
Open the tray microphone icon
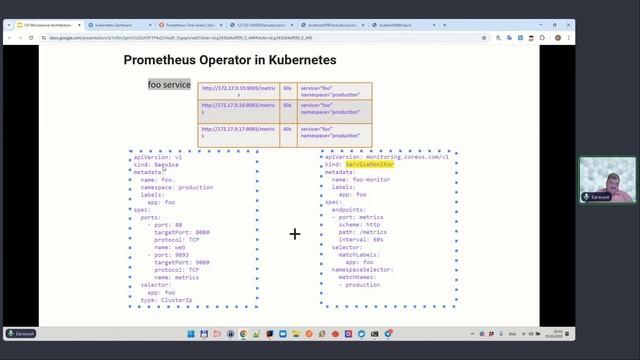[501, 334]
